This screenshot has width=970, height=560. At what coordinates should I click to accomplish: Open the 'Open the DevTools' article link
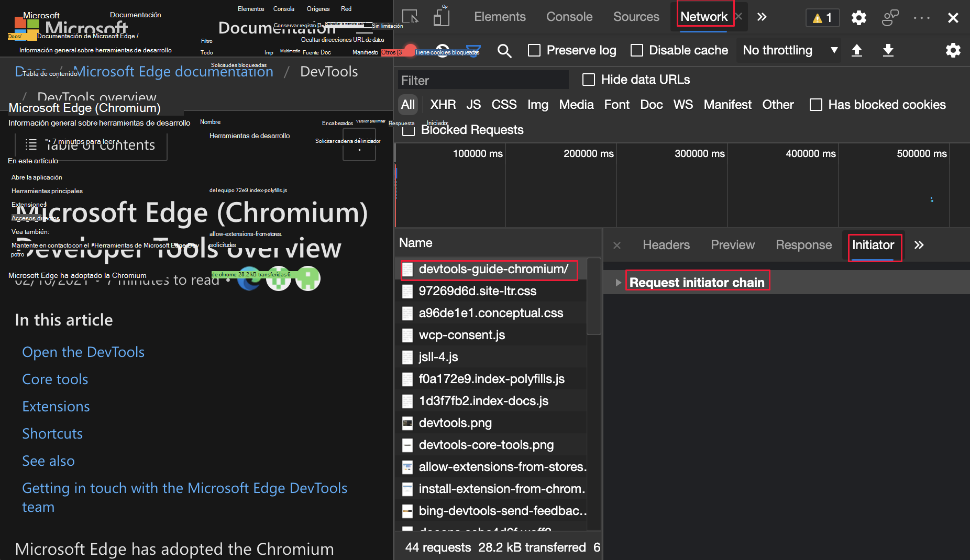(83, 352)
